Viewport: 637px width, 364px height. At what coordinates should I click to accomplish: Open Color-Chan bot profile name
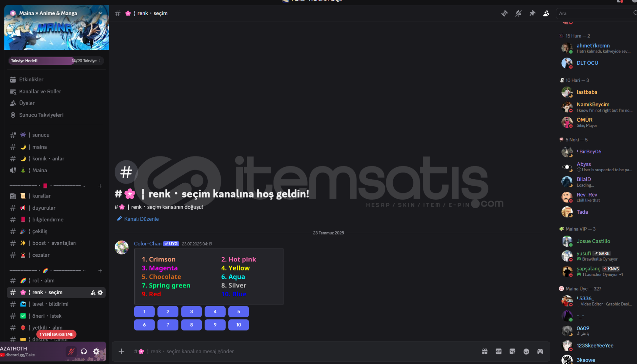pyautogui.click(x=148, y=244)
